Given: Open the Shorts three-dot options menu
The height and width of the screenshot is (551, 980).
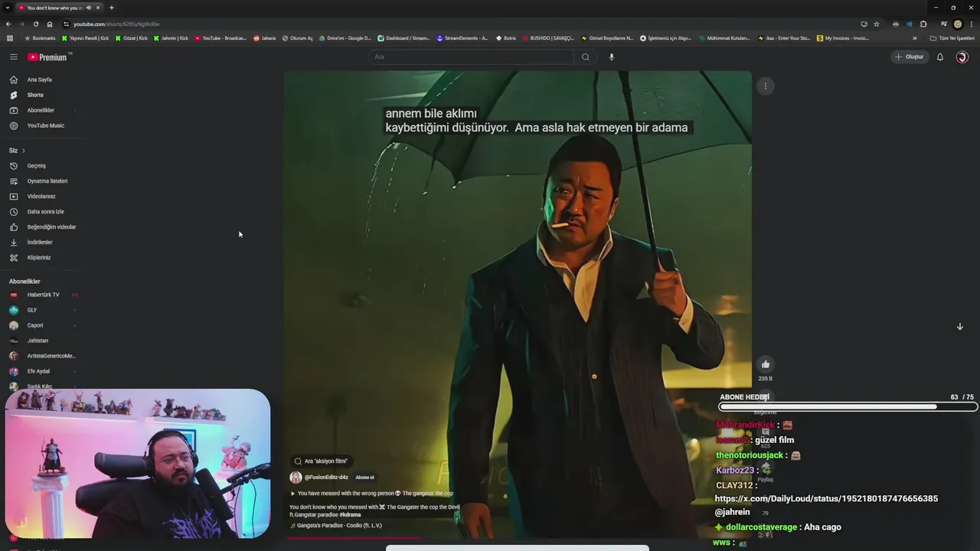Looking at the screenshot, I should coord(765,86).
